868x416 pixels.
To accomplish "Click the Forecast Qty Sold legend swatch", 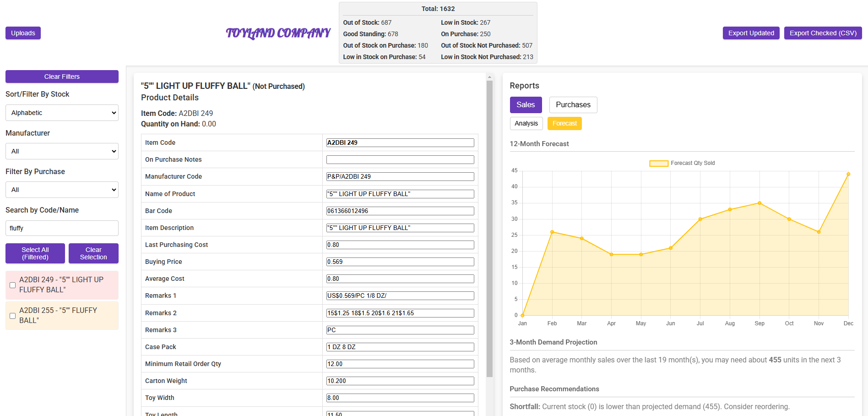I will (x=658, y=163).
